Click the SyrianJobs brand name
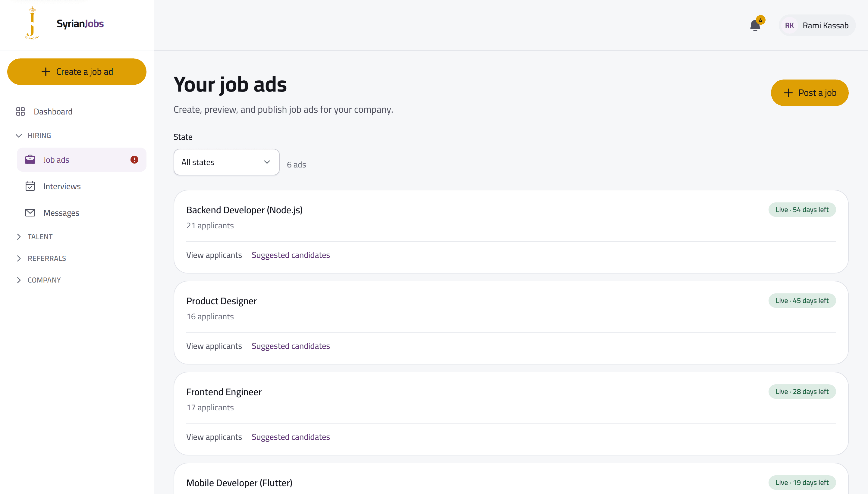 pyautogui.click(x=80, y=23)
